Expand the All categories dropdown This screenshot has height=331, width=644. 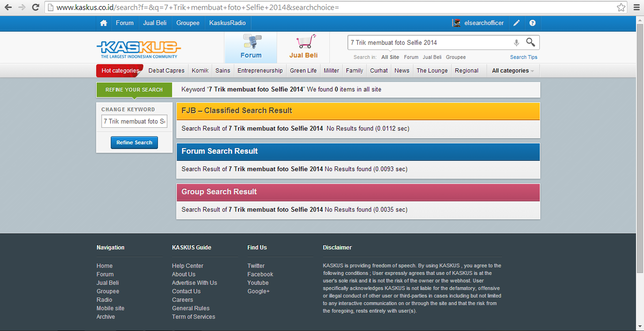pyautogui.click(x=513, y=71)
